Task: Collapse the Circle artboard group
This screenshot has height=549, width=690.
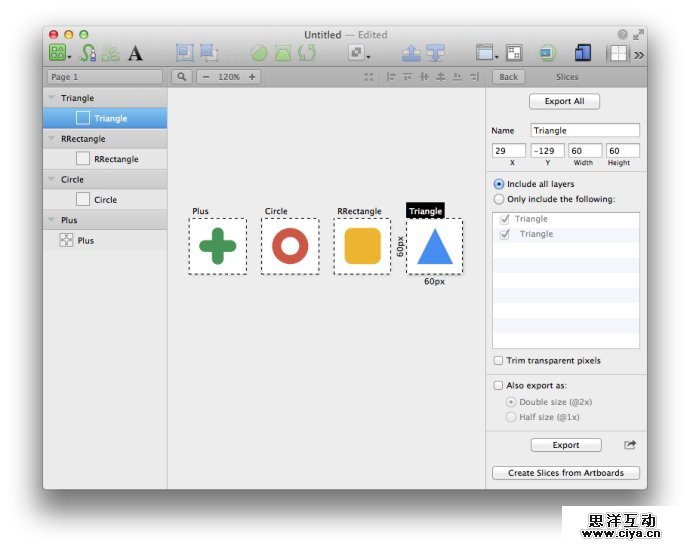Action: pos(52,180)
